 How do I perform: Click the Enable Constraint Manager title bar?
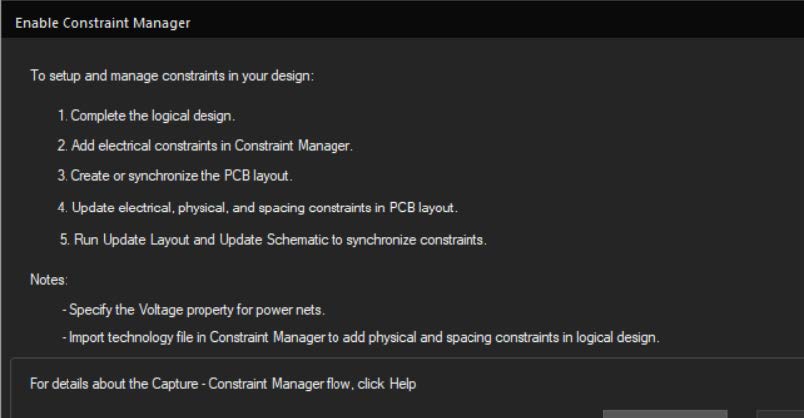[402, 23]
